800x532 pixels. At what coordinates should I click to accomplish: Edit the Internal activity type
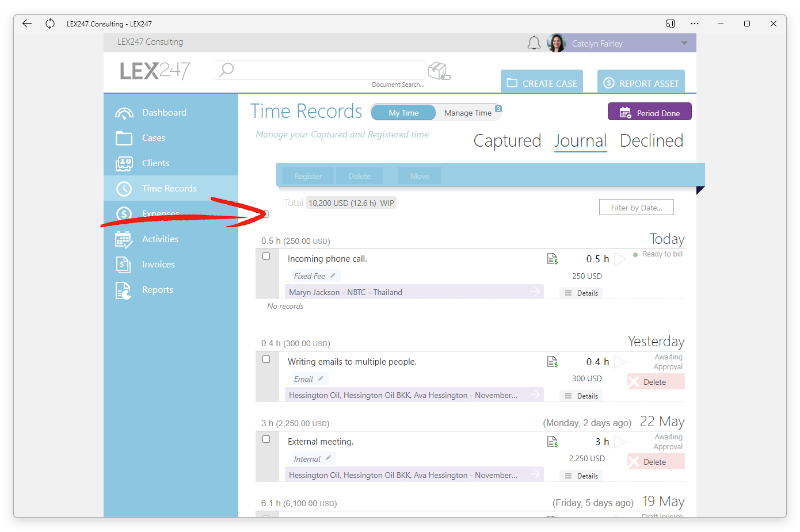328,458
